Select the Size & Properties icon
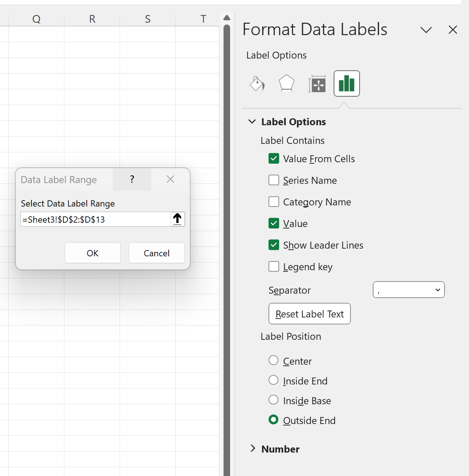This screenshot has width=469, height=476. (x=317, y=83)
